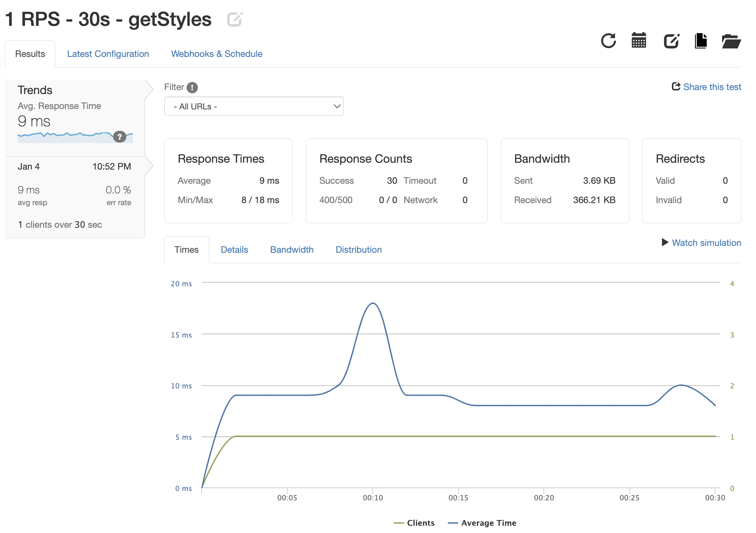Click the 00:10 timeline label
Image resolution: width=756 pixels, height=533 pixels.
coord(373,498)
